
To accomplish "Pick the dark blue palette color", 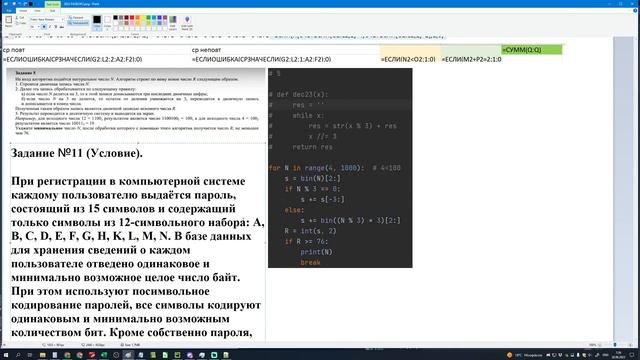I will point(160,18).
